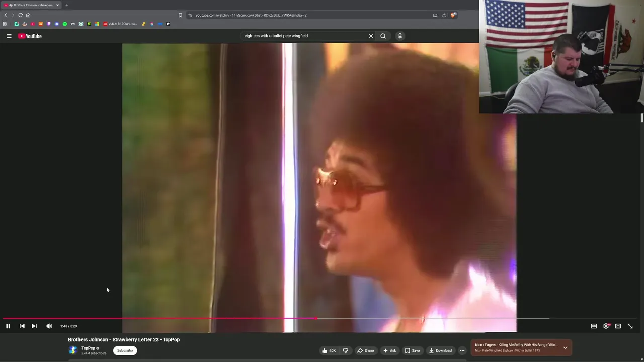The width and height of the screenshot is (644, 362).
Task: Open the player settings gear
Action: pyautogui.click(x=606, y=326)
